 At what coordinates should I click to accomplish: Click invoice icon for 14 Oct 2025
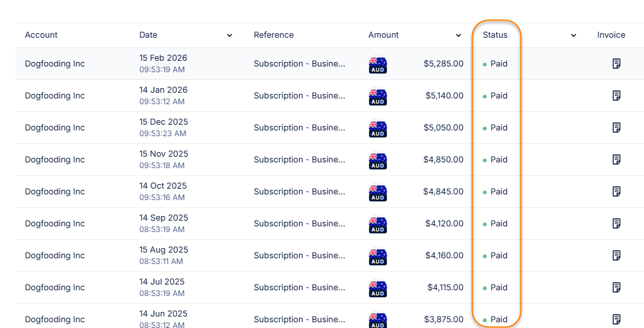617,192
